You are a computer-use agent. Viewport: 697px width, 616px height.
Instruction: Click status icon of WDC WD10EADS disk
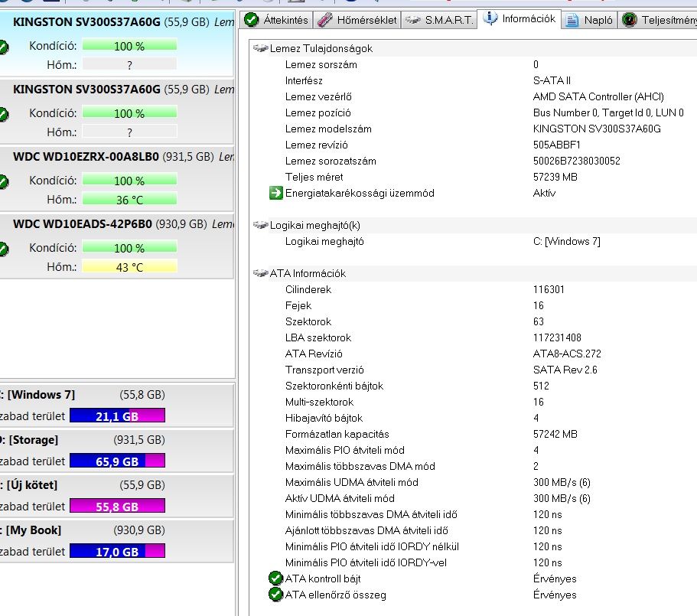click(4, 249)
